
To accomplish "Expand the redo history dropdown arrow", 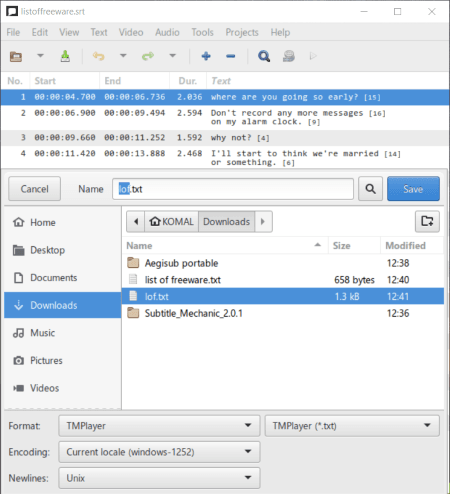I will pos(173,56).
